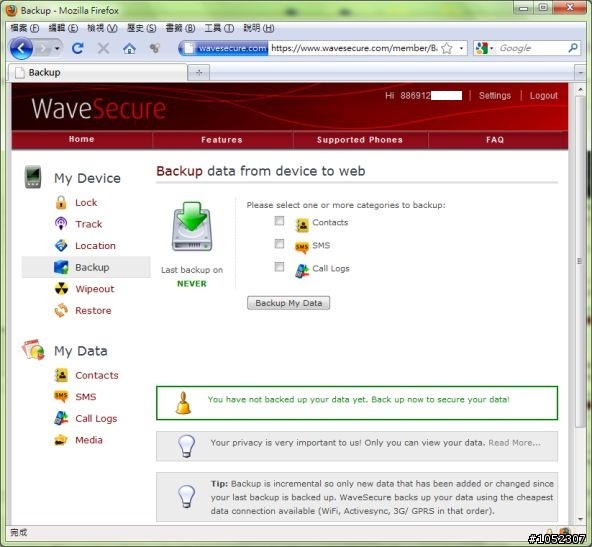This screenshot has height=547, width=592.
Task: Click the stop loading X icon
Action: point(103,48)
